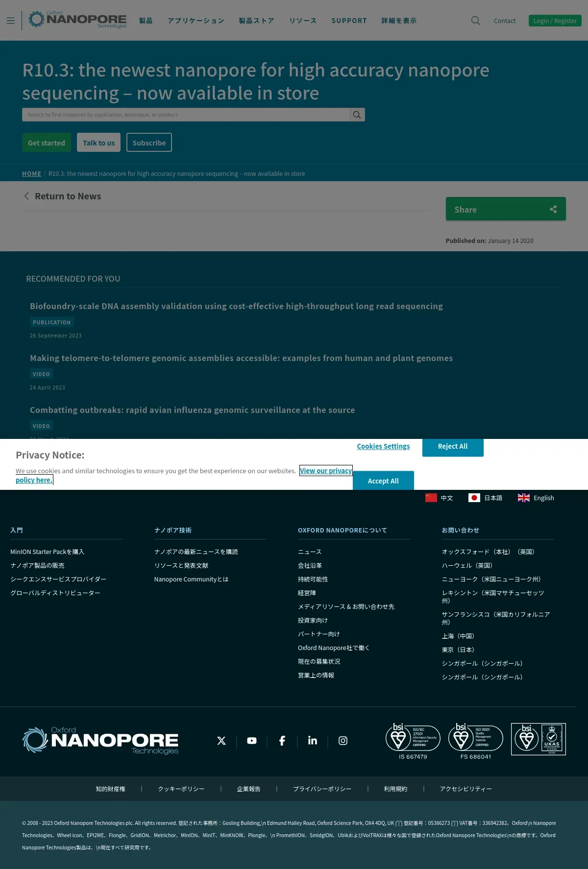Click Return to News link

tap(68, 196)
